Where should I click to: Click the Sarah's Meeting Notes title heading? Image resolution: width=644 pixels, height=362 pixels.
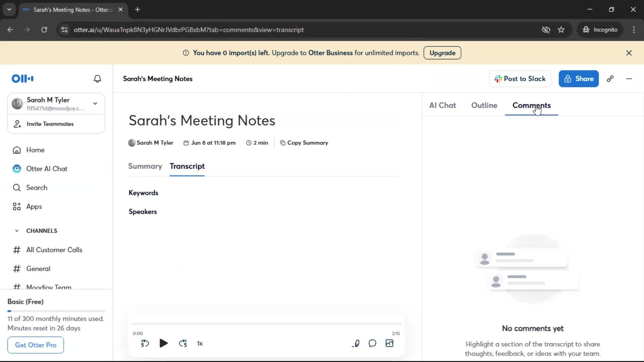click(202, 121)
